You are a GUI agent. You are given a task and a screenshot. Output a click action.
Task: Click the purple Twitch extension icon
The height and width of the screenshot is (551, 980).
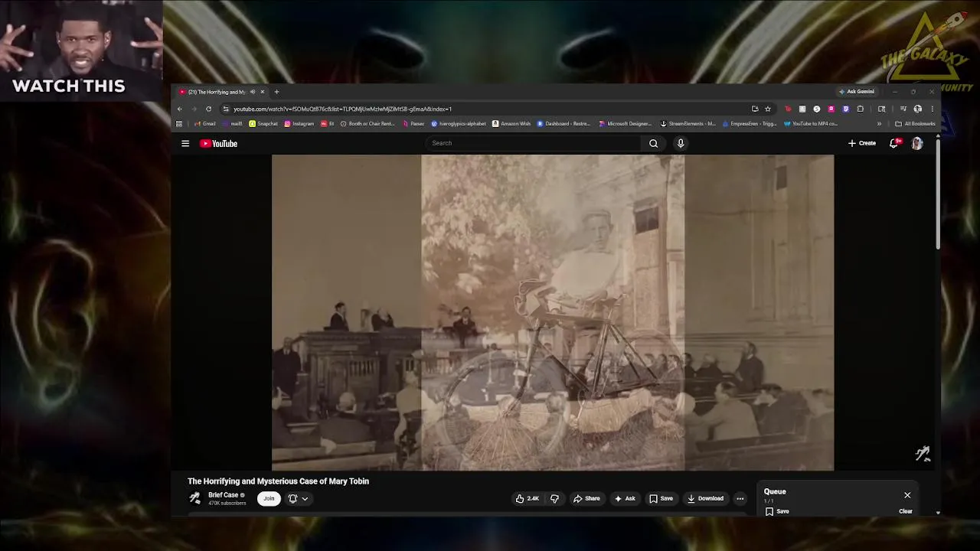tap(846, 109)
